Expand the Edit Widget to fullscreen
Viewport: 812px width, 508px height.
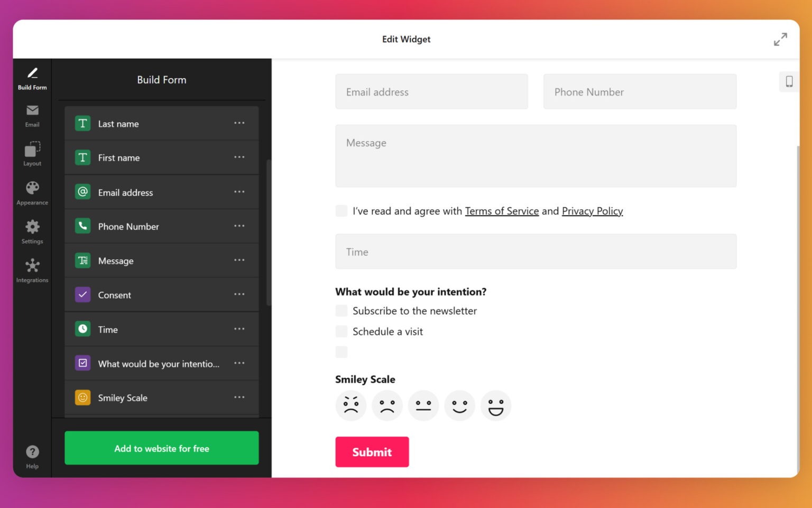click(x=781, y=39)
